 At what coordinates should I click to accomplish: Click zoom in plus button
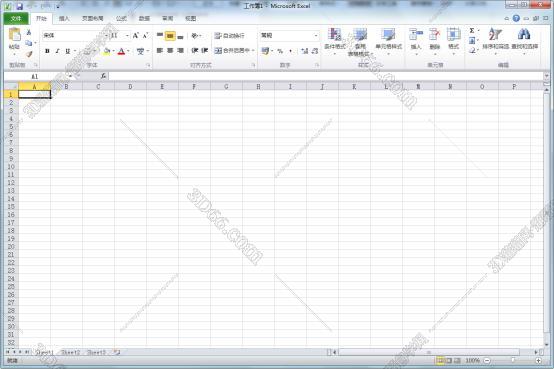click(x=538, y=361)
